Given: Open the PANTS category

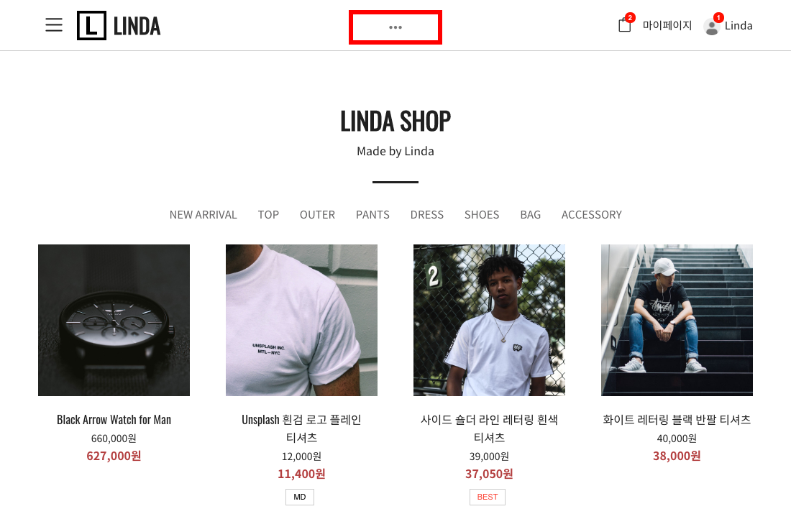Looking at the screenshot, I should click(372, 215).
